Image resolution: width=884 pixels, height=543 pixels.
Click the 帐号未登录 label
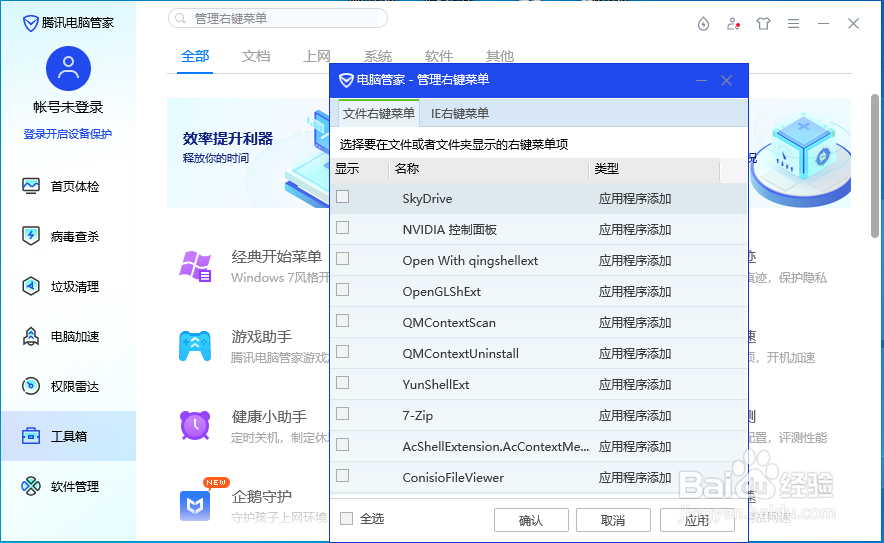pyautogui.click(x=68, y=107)
